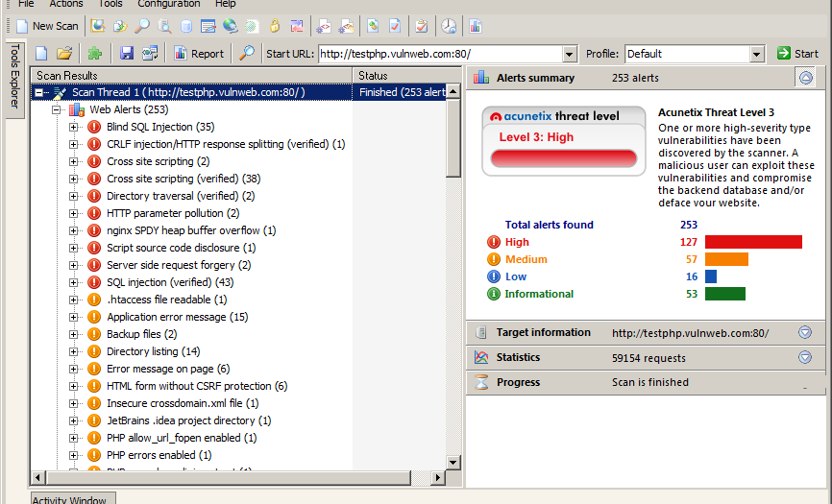Open saved scan results folder icon
The image size is (832, 504).
(64, 53)
